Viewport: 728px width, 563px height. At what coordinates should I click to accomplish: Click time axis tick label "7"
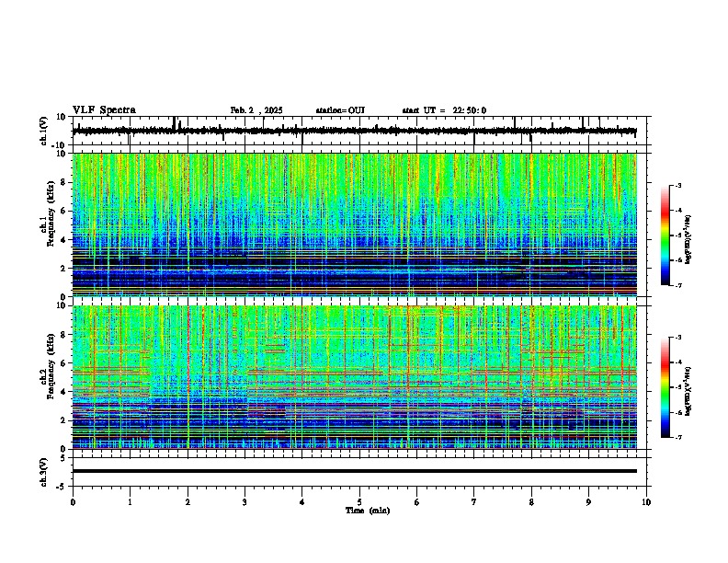(x=474, y=502)
